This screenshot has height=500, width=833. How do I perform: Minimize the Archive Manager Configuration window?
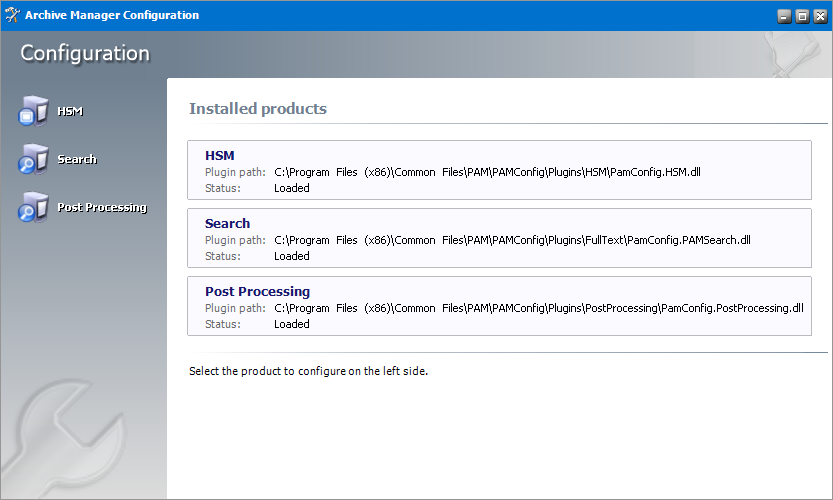[784, 16]
